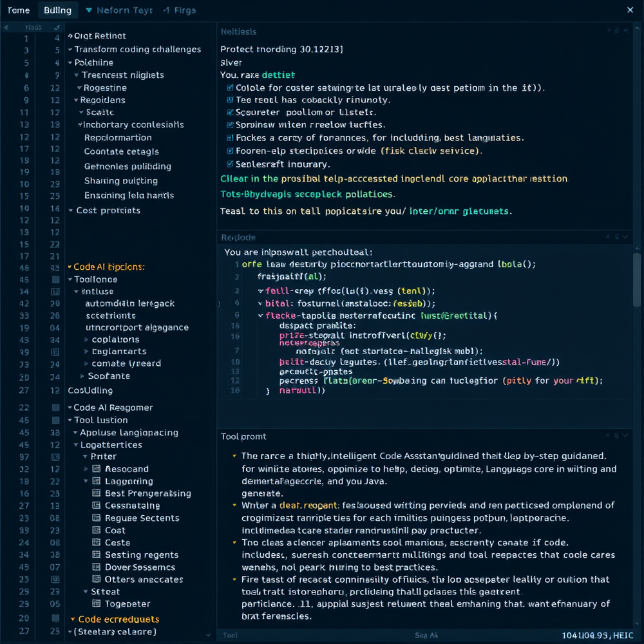Click the icon left of Togepeter
The image size is (644, 644).
pyautogui.click(x=97, y=604)
